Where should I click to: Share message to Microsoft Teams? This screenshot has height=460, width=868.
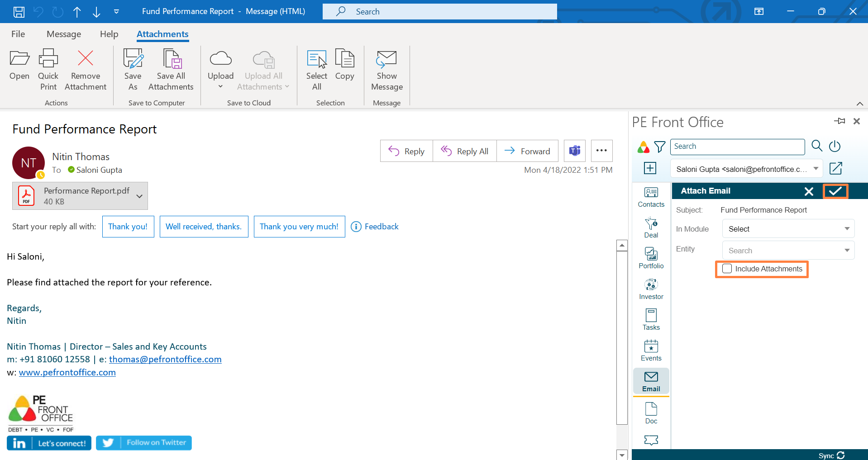pos(574,151)
